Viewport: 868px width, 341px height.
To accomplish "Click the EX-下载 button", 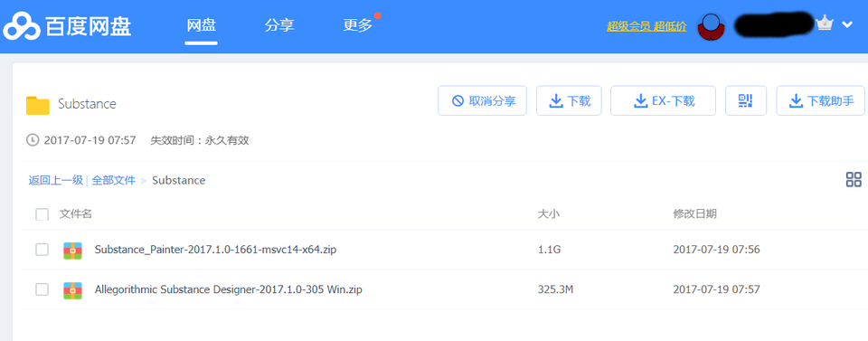I will pos(663,100).
